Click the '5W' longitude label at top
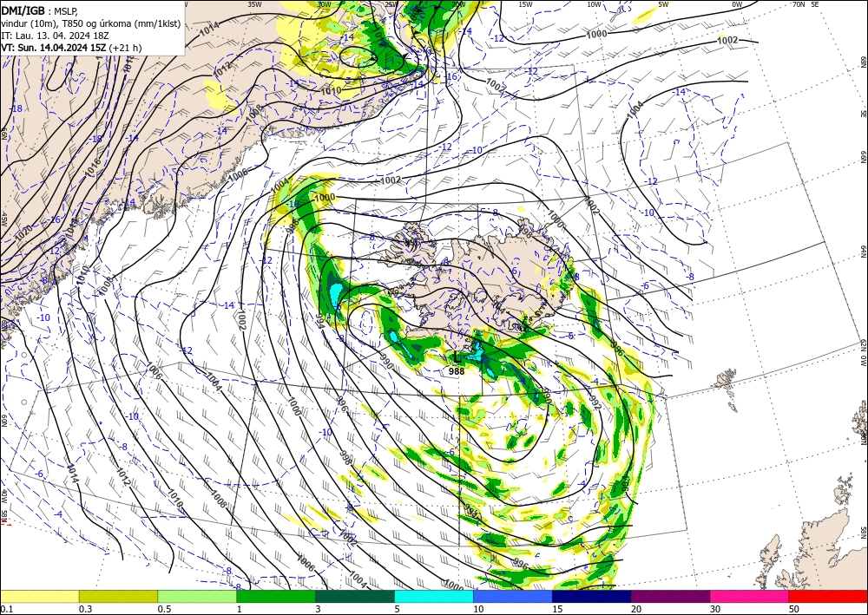Screen dimensions: 868x615 tap(663, 4)
